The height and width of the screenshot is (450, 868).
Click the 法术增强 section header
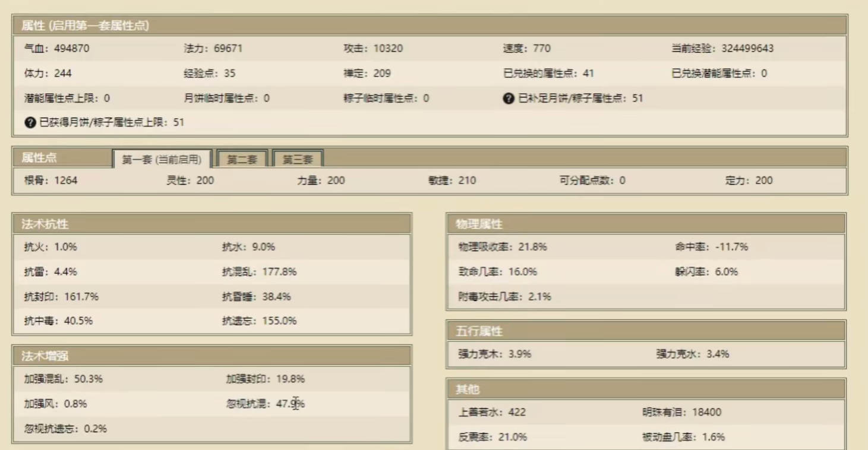pos(45,356)
